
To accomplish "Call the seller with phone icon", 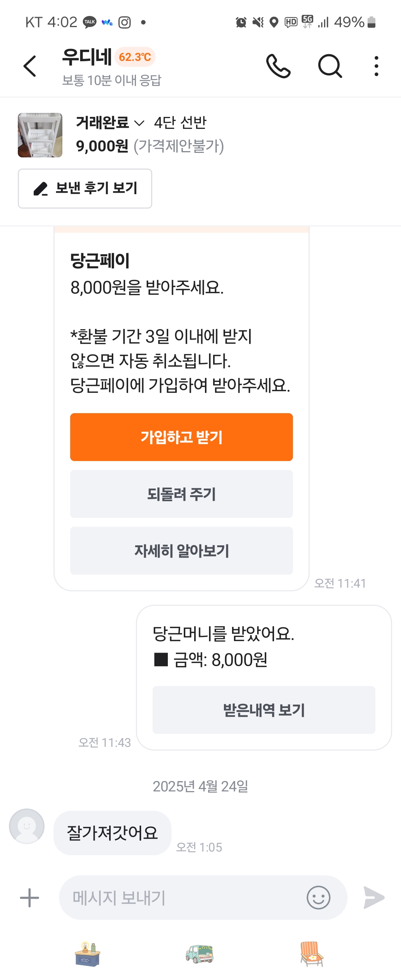I will tap(278, 66).
